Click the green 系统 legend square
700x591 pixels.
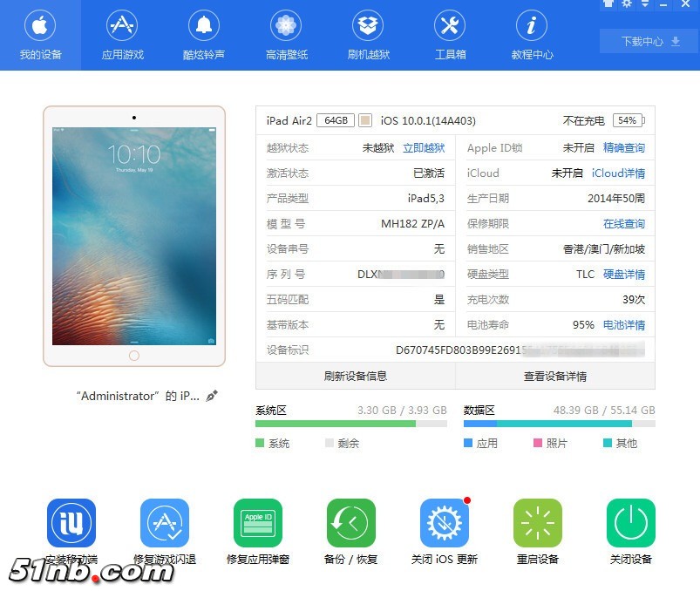(260, 443)
